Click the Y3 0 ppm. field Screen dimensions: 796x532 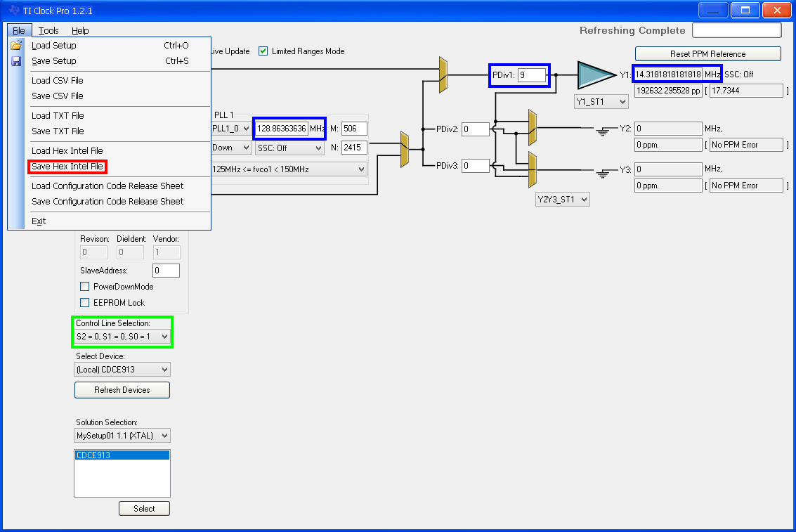(x=668, y=186)
